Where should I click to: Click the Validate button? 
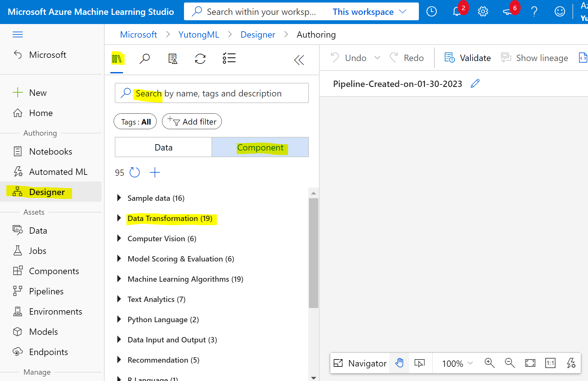(x=468, y=58)
